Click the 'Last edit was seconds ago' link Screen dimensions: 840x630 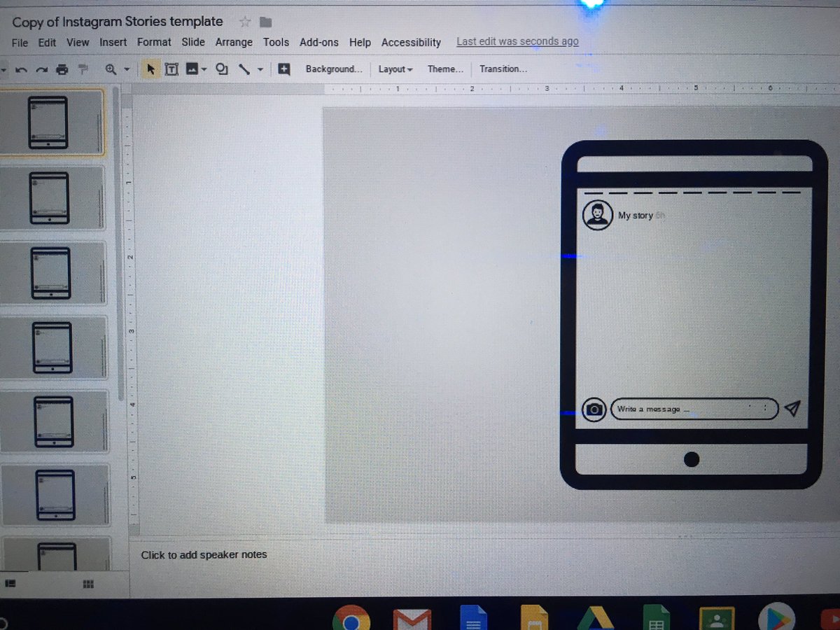(517, 41)
